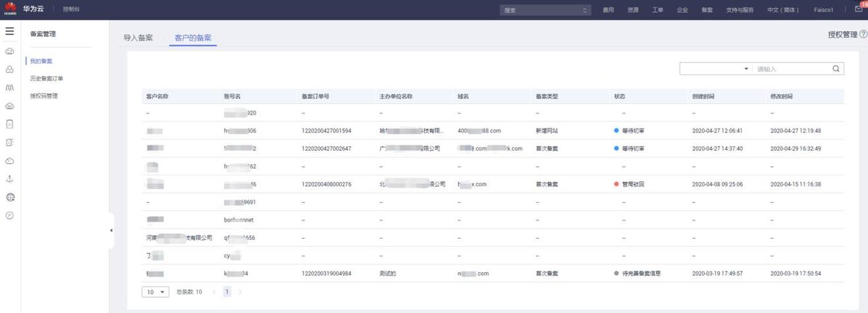The image size is (868, 313).
Task: Click the 管局驳回 status cell
Action: click(629, 184)
